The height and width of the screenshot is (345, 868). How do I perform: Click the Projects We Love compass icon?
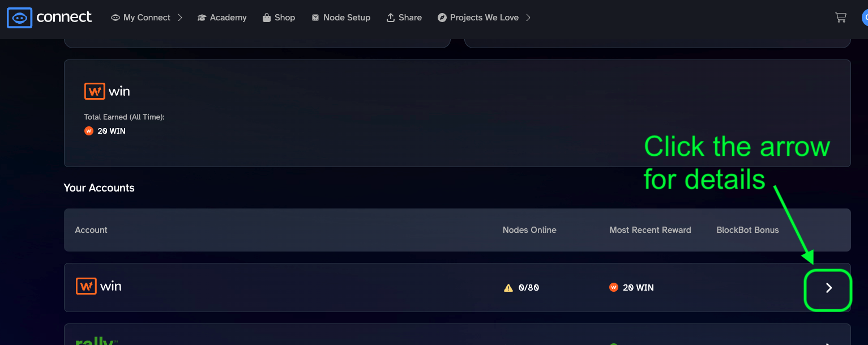[x=442, y=18]
